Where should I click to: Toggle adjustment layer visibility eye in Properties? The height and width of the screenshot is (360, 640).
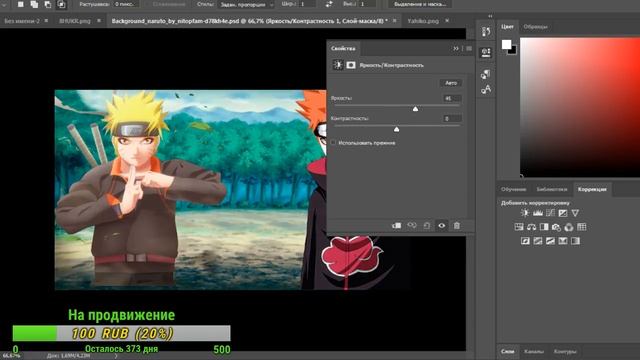442,225
